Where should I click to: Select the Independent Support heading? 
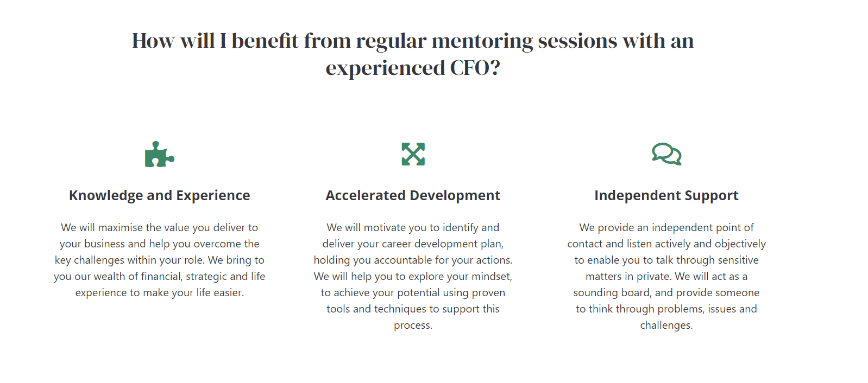pos(666,195)
